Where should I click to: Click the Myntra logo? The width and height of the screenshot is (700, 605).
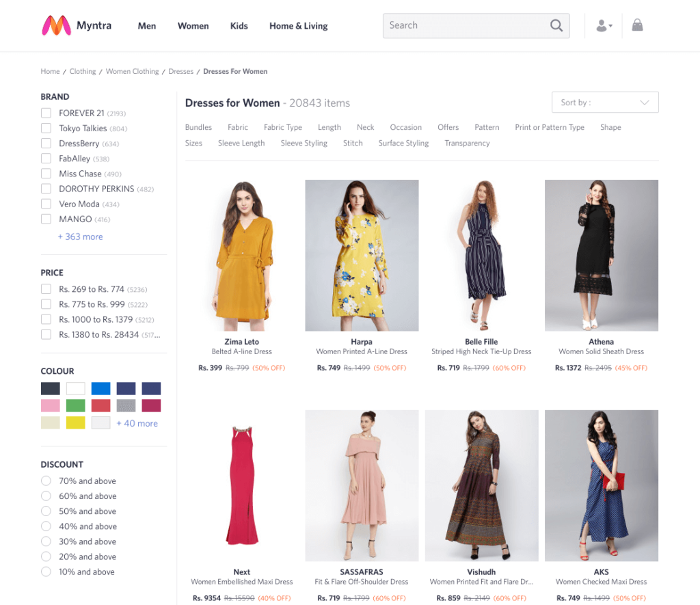tap(77, 25)
